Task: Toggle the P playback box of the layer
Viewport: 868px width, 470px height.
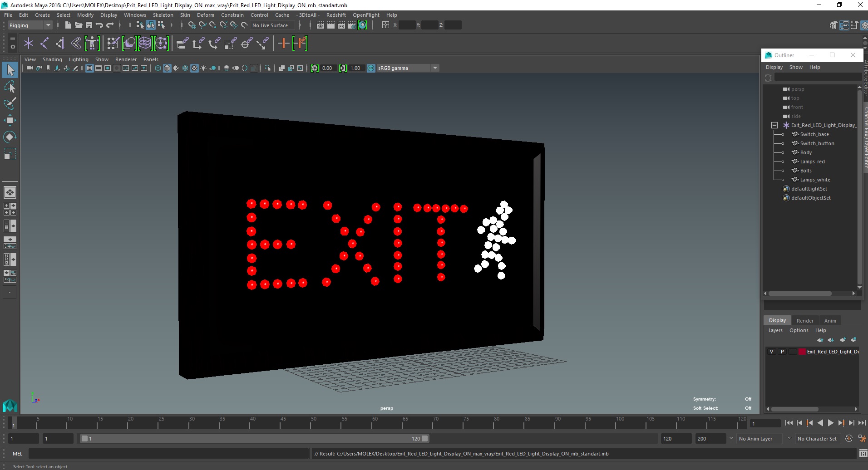Action: (782, 352)
